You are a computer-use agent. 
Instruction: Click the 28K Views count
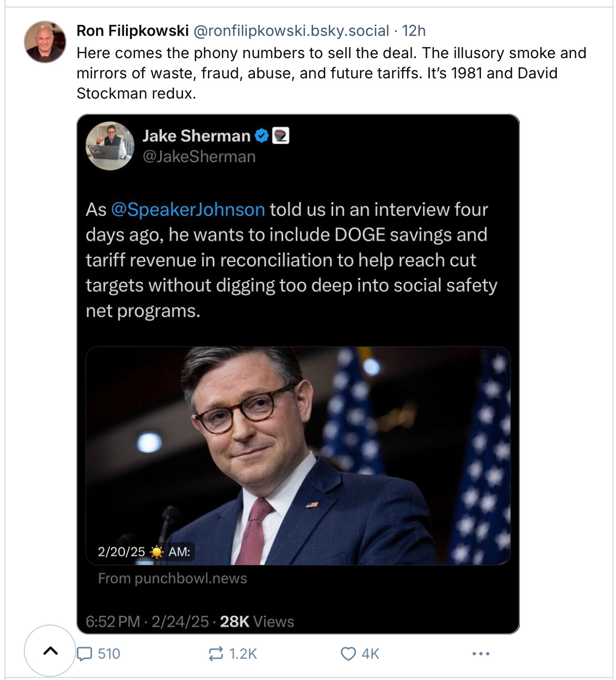coord(257,621)
